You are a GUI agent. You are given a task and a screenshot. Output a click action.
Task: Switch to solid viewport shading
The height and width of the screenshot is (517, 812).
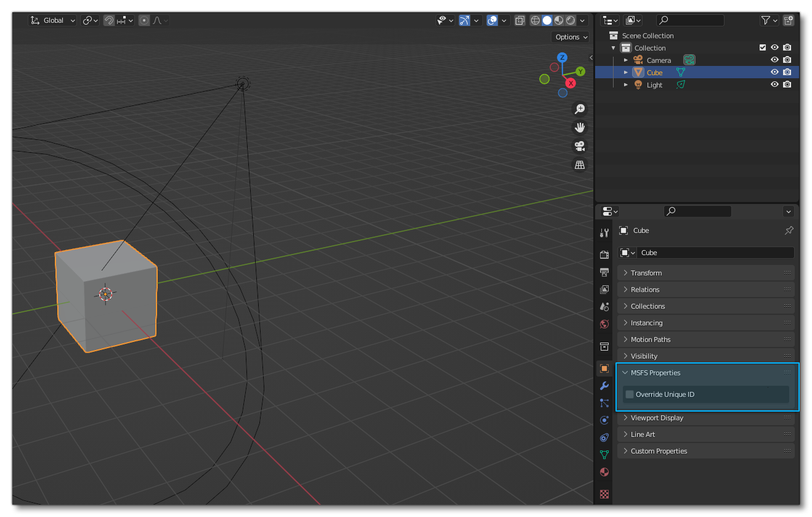[546, 20]
